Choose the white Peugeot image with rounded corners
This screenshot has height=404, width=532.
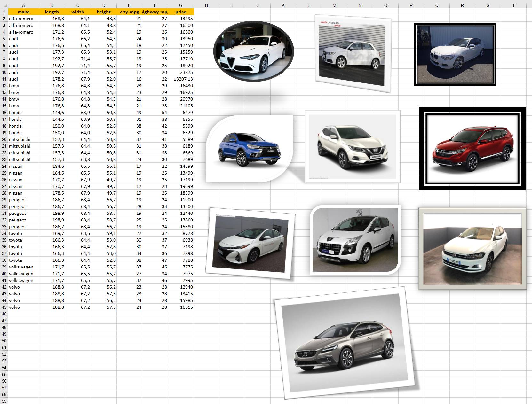click(x=355, y=240)
